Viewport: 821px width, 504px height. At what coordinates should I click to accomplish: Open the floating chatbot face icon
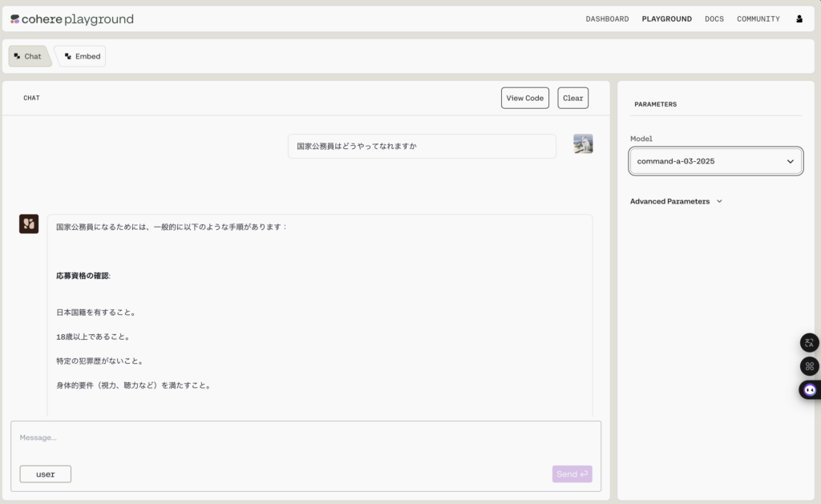pos(809,390)
